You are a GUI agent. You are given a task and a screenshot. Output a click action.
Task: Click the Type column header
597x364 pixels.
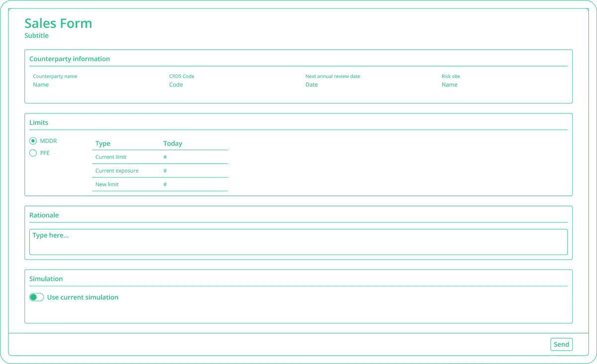coord(103,143)
